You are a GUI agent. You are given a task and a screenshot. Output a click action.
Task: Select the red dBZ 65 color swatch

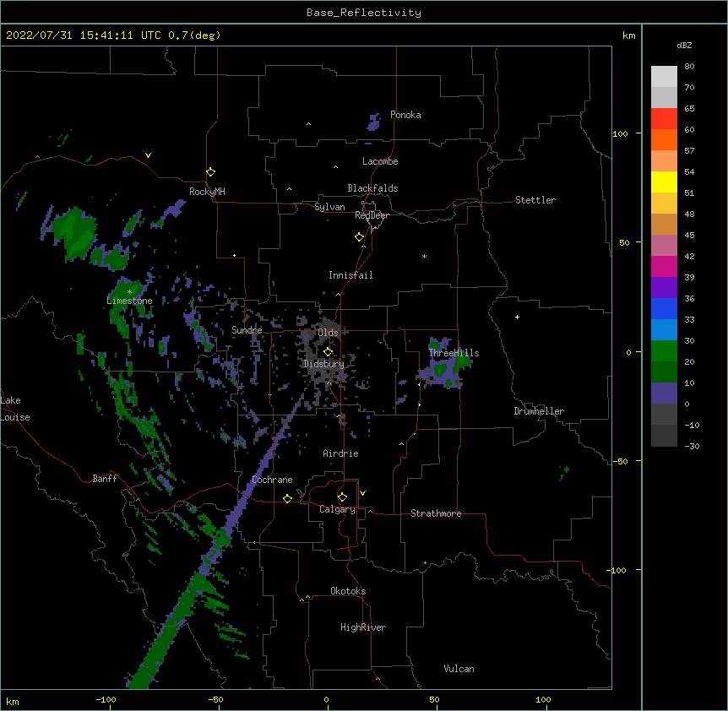click(664, 119)
